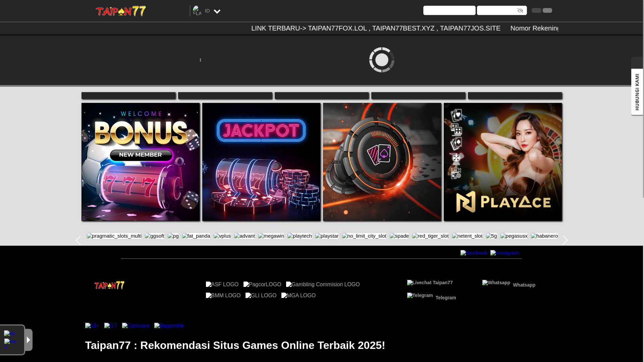This screenshot has width=644, height=362.
Task: Expand the HUBUNGI KAMI side tab
Action: [x=637, y=92]
